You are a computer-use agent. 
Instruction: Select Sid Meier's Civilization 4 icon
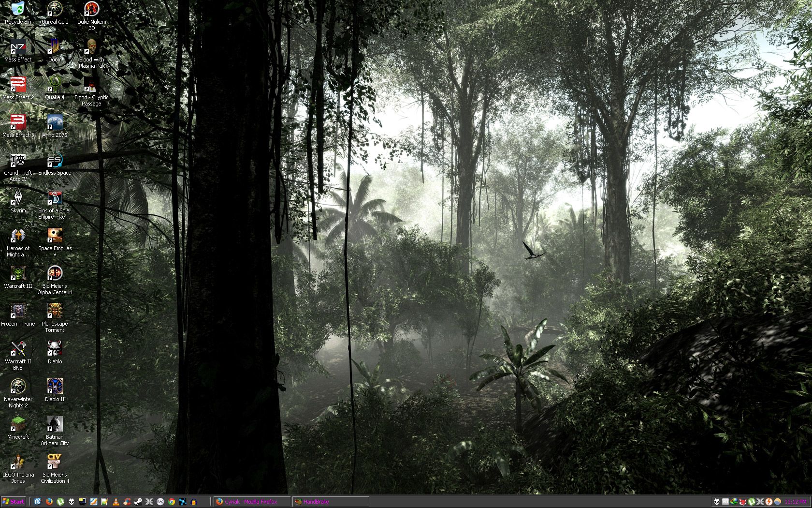[55, 463]
